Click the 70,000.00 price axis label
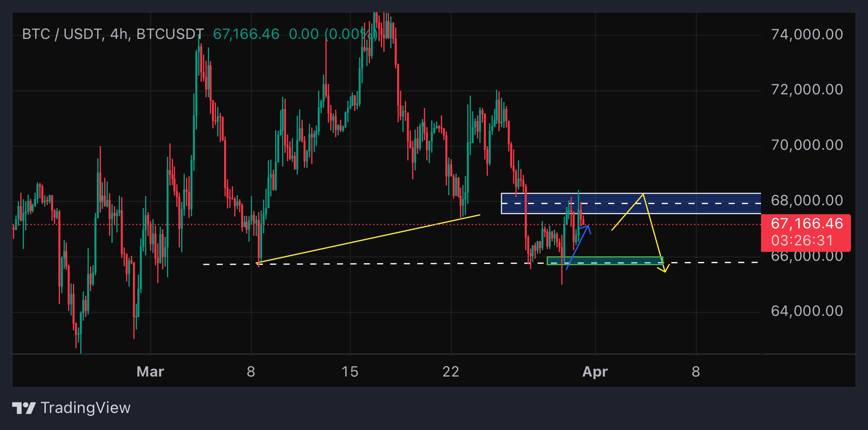This screenshot has height=430, width=868. point(807,145)
